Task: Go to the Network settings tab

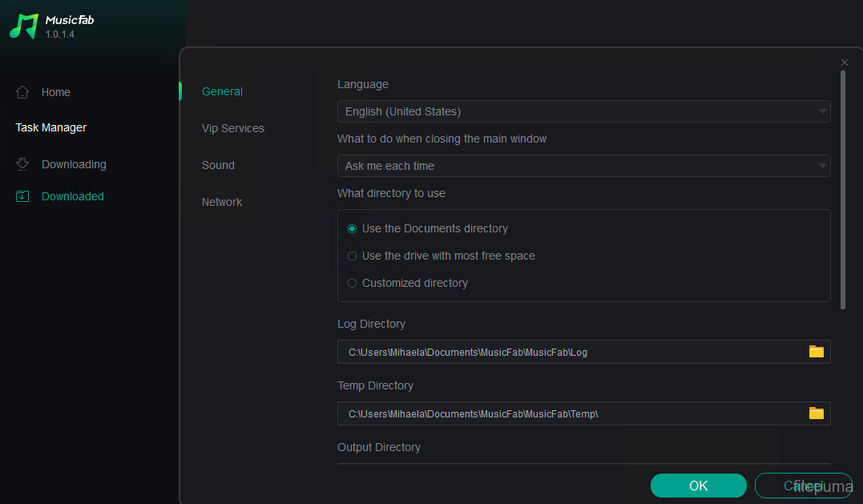Action: click(x=222, y=202)
